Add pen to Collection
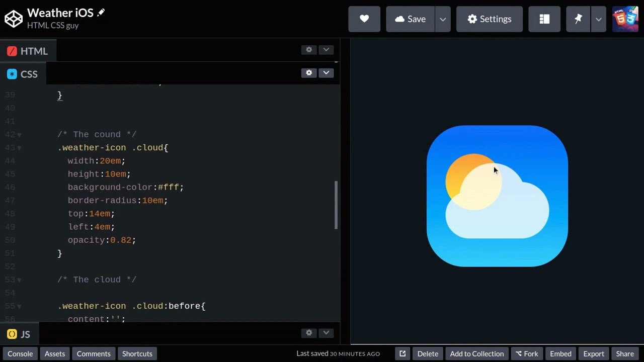 [477, 353]
